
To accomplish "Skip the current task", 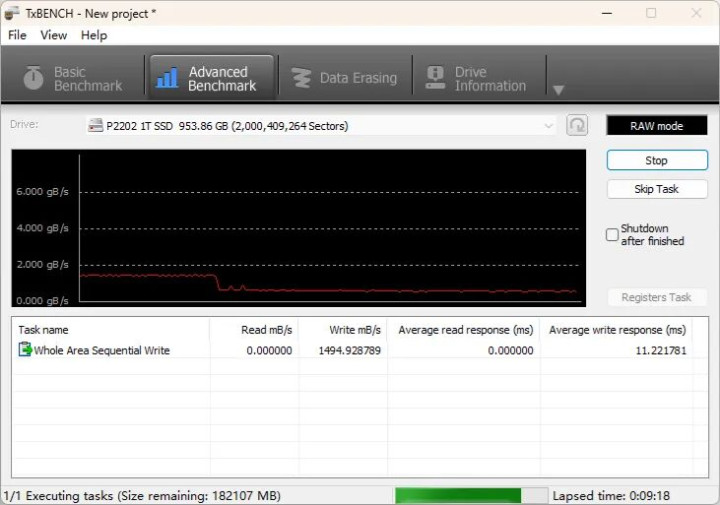I will pos(657,189).
